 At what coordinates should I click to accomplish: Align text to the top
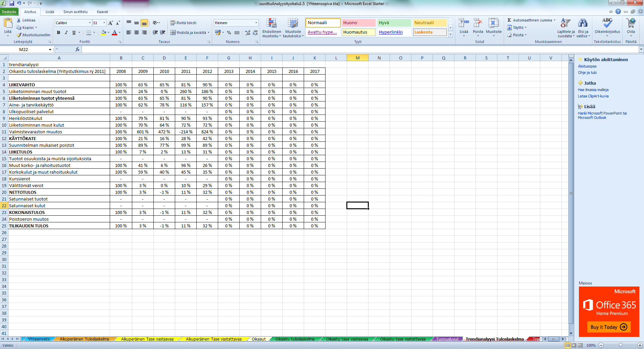[x=129, y=23]
